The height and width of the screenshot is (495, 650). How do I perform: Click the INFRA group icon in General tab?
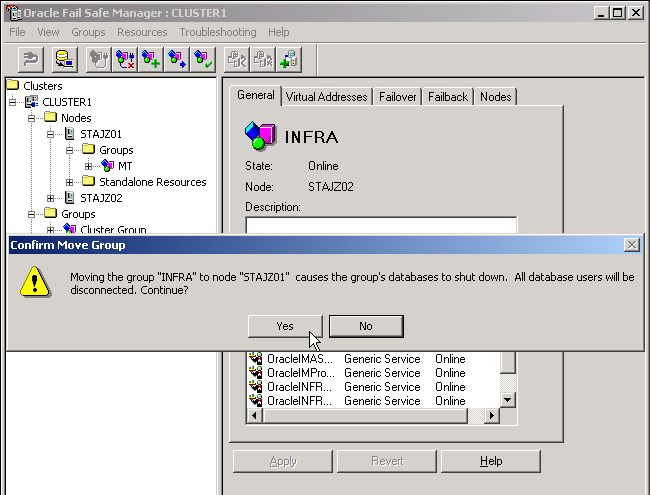260,135
